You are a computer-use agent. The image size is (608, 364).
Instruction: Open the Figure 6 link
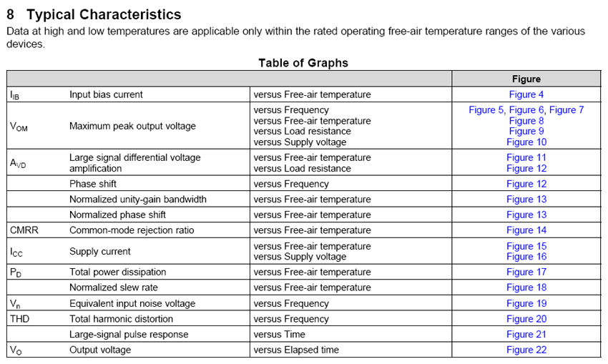coord(526,110)
